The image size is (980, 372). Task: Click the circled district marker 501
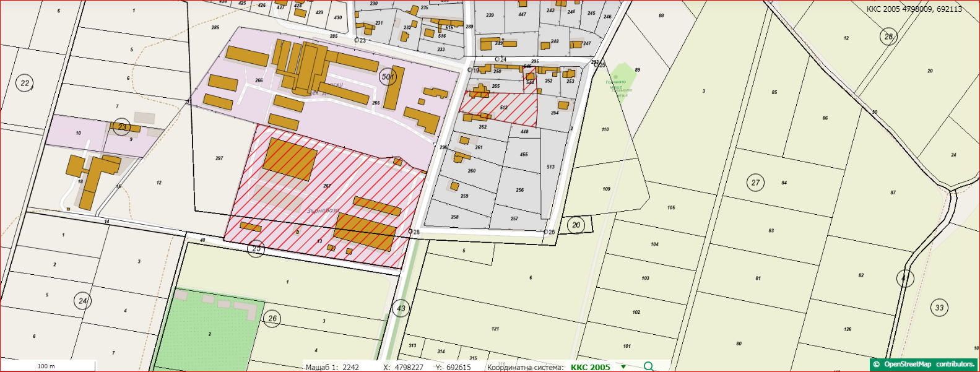click(388, 77)
